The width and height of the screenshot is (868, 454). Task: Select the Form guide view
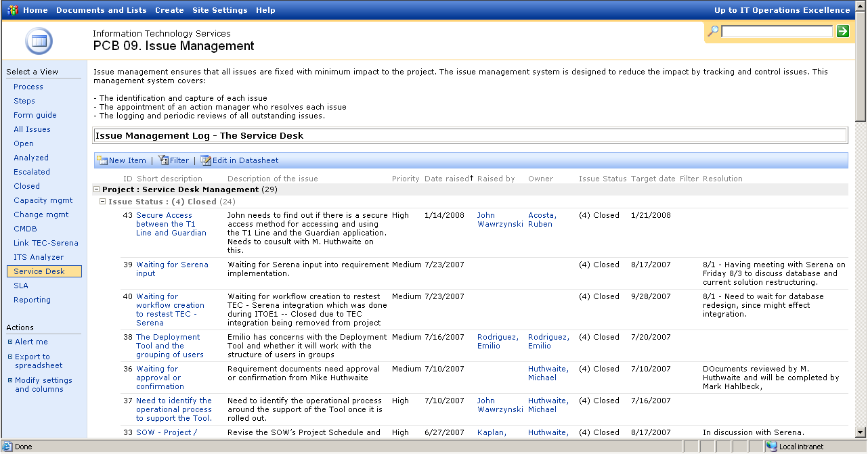click(x=35, y=115)
